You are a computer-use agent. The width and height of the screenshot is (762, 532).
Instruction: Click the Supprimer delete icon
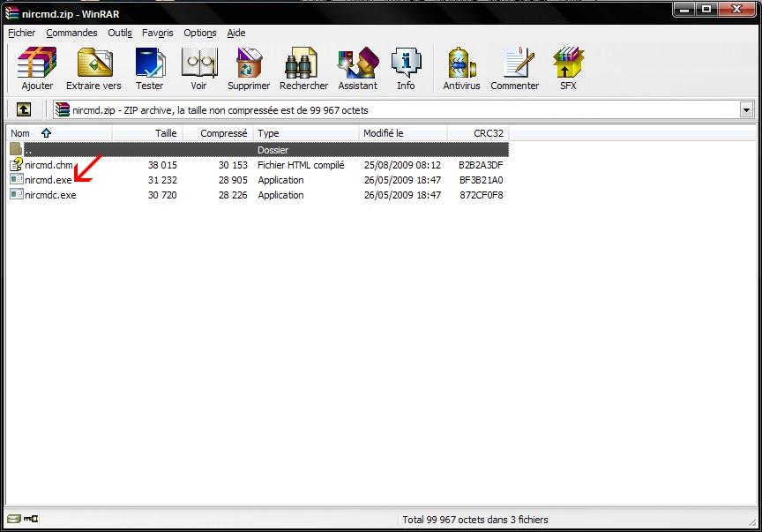(249, 63)
